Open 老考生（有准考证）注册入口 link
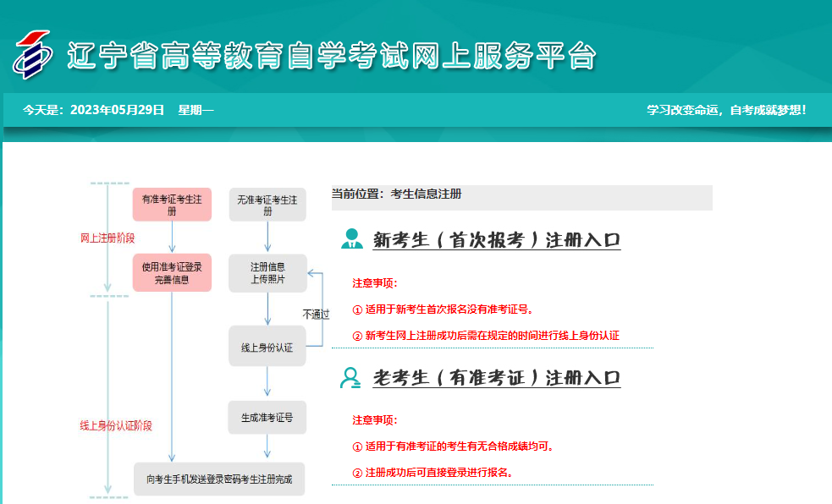Viewport: 832px width, 504px height. (x=497, y=378)
